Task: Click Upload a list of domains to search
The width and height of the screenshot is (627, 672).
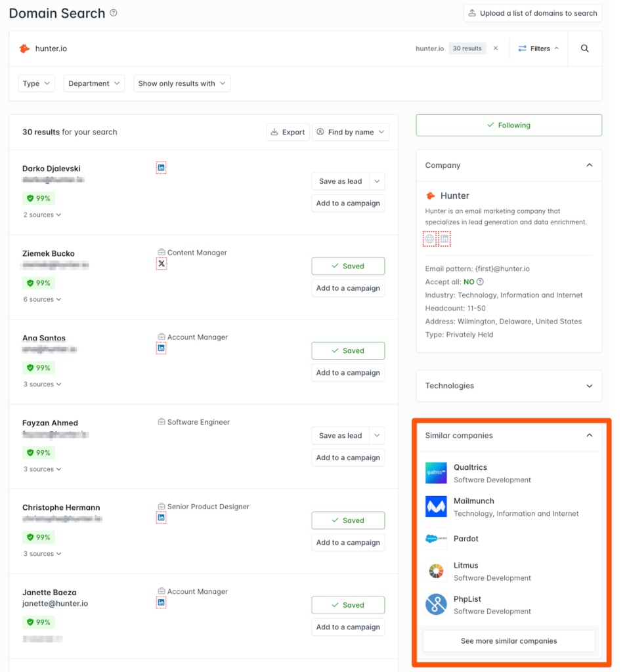Action: 532,12
